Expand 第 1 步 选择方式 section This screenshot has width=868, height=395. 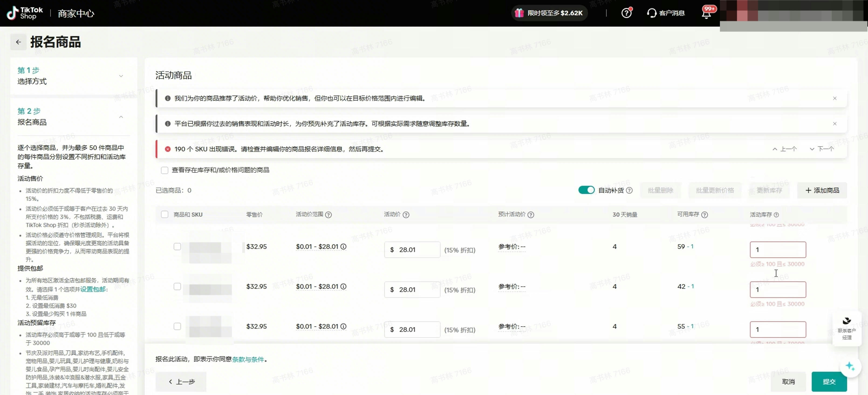point(121,76)
